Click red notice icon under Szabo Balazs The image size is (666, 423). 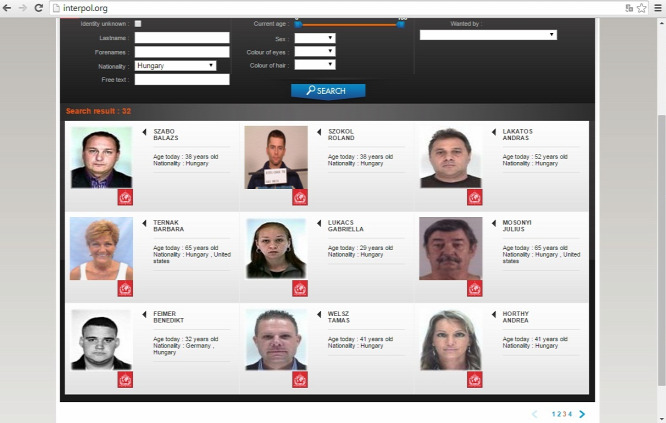coord(125,197)
